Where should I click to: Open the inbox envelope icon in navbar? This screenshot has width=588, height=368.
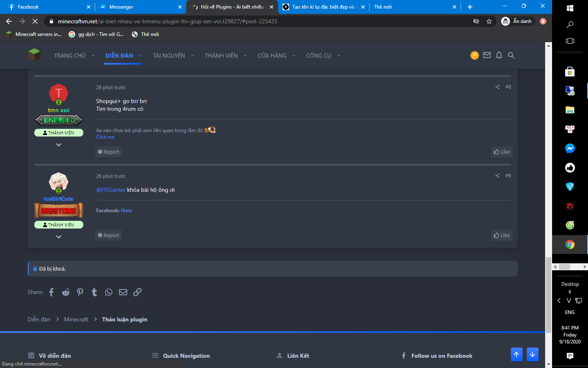click(x=487, y=55)
